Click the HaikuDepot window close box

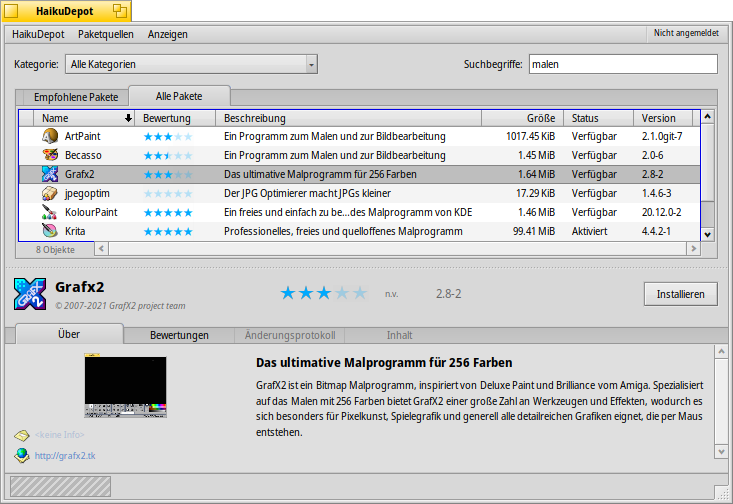(x=11, y=11)
